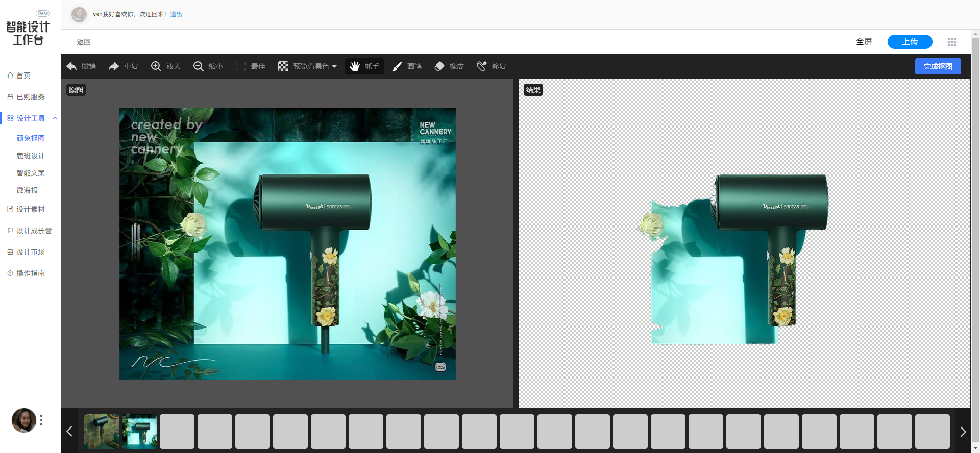Viewport: 980px width, 453px height.
Task: Zoom out with the 缩小 magnifier
Action: [199, 66]
